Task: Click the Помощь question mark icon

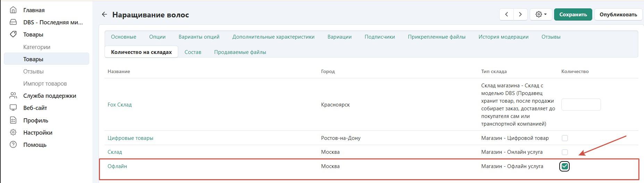Action: [13, 145]
